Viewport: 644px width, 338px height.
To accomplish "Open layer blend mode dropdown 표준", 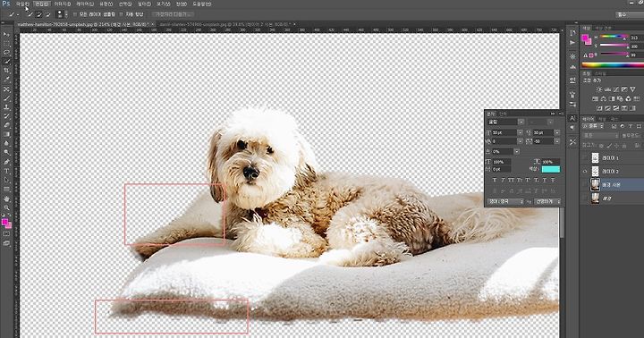I will coord(600,136).
